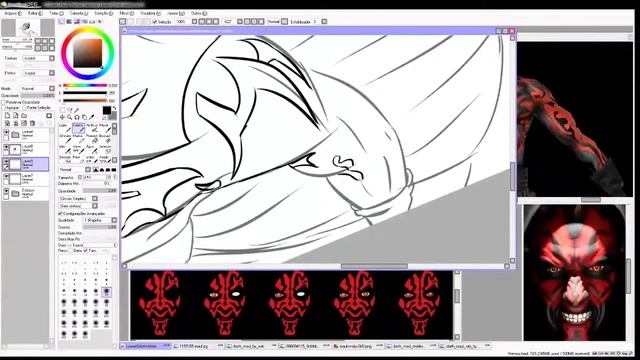
Task: Select the rectangular selection tool
Action: pyautogui.click(x=62, y=110)
